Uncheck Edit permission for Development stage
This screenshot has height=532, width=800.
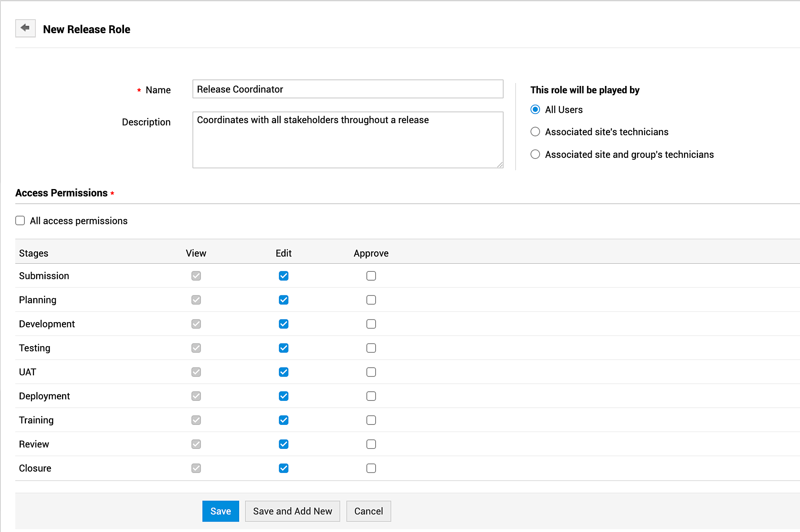pos(284,324)
